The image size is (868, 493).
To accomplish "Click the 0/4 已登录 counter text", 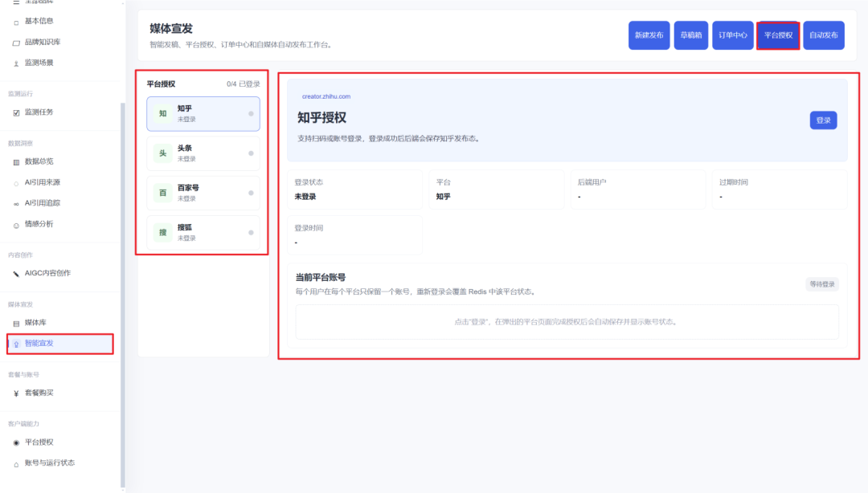I will click(243, 84).
